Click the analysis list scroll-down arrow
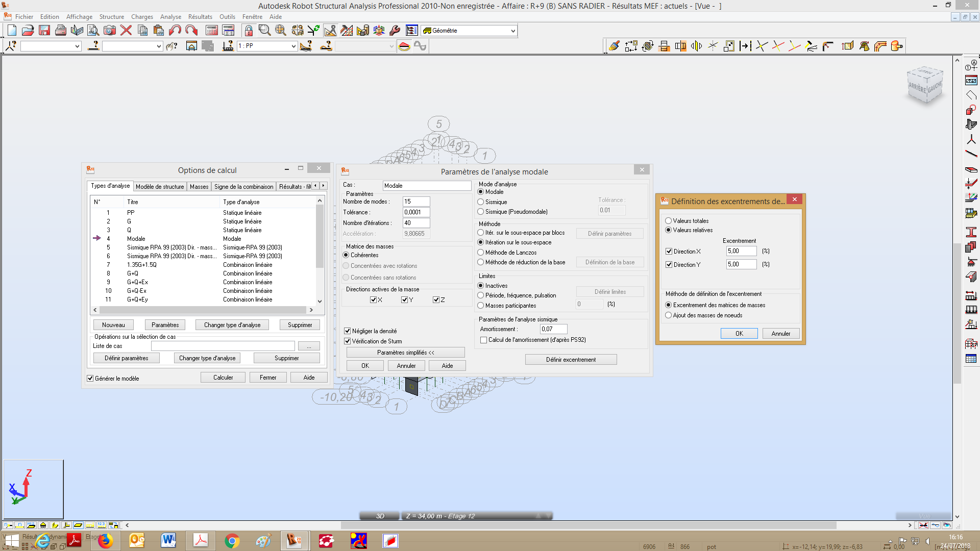This screenshot has width=980, height=551. tap(320, 301)
